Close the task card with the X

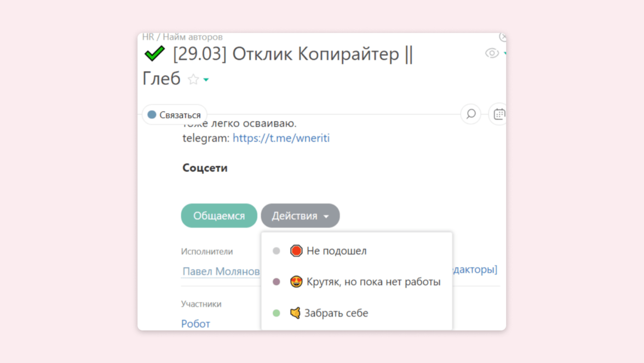point(503,37)
